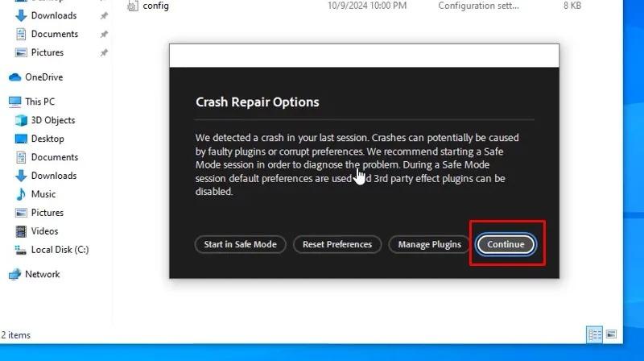Choose Start in Safe Mode
The height and width of the screenshot is (361, 644).
pyautogui.click(x=240, y=244)
